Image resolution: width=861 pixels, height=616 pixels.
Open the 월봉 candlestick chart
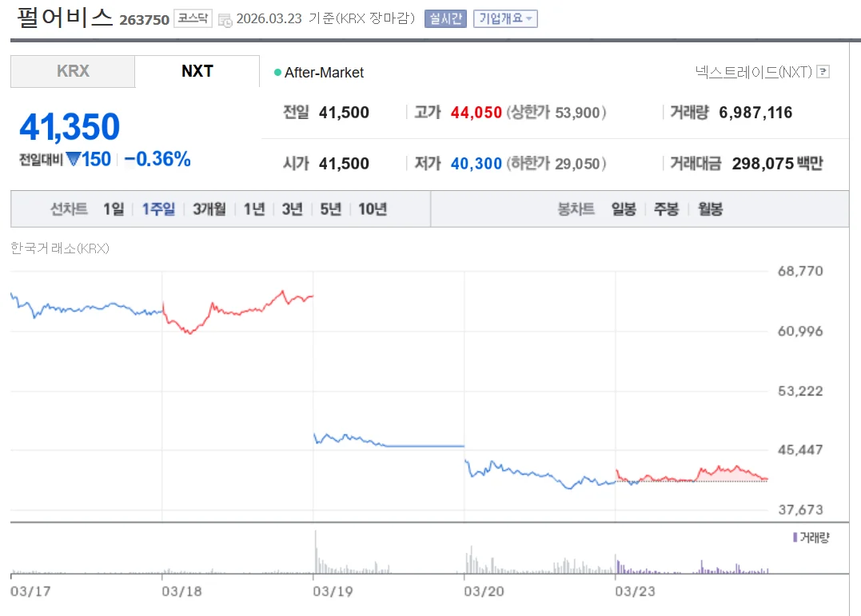[710, 209]
